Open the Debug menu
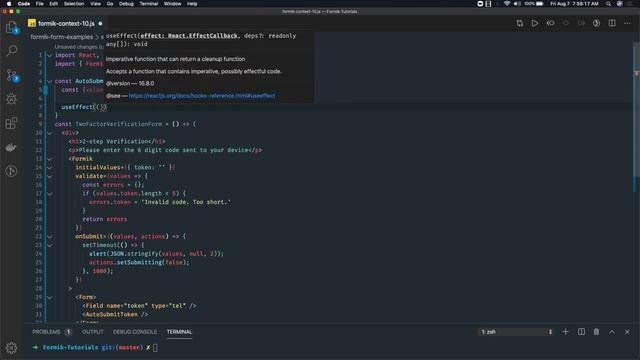Viewport: 640px width, 360px height. [126, 4]
